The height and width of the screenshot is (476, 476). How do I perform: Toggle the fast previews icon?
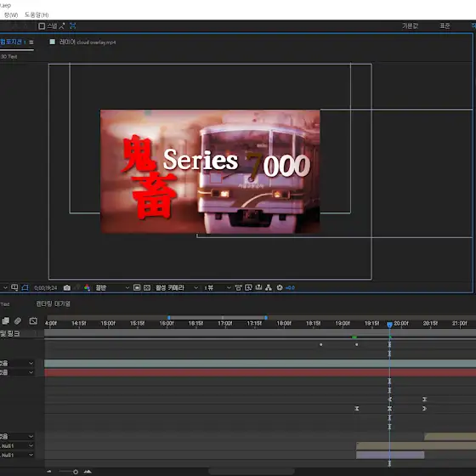[x=248, y=287]
